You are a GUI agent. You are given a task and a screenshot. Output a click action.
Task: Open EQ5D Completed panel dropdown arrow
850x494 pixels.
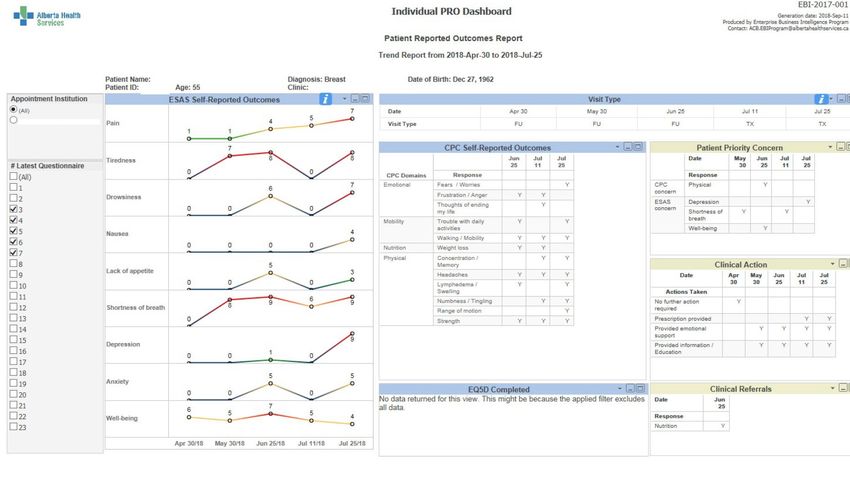pyautogui.click(x=620, y=388)
